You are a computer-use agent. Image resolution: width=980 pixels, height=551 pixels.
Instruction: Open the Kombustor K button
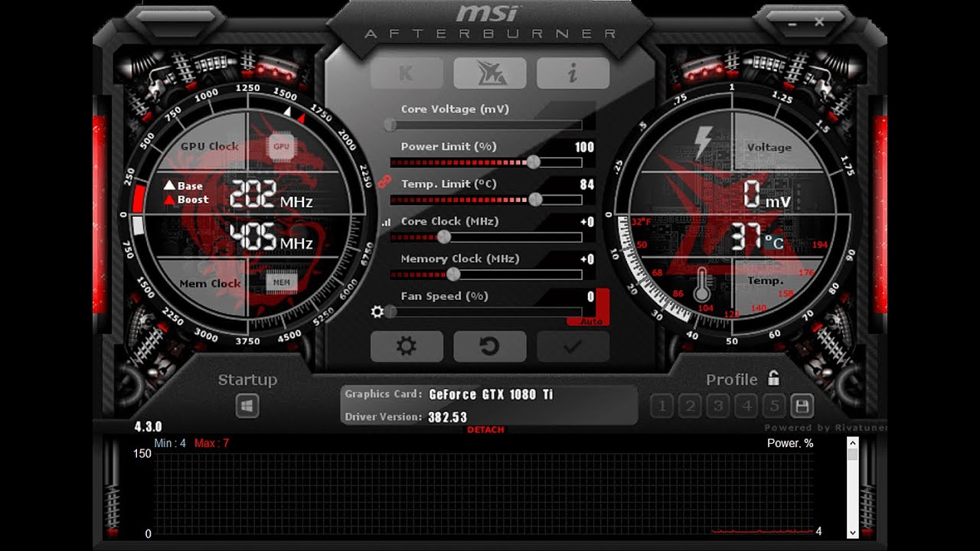click(407, 73)
